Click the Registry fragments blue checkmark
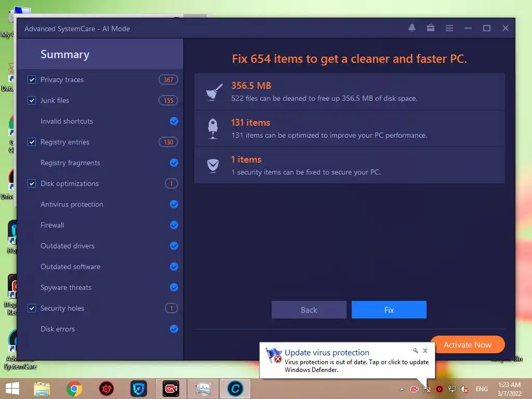This screenshot has height=399, width=532. pyautogui.click(x=174, y=163)
